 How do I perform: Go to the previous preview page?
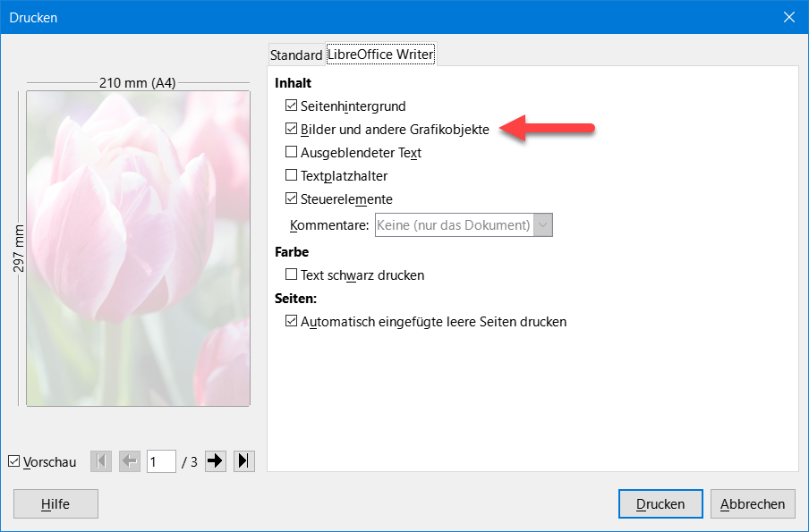[130, 461]
